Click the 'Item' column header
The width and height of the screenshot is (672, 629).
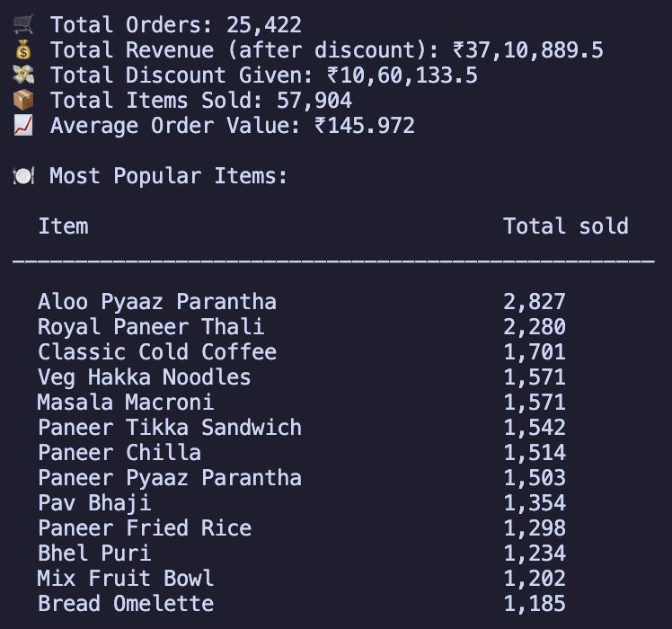pos(63,226)
